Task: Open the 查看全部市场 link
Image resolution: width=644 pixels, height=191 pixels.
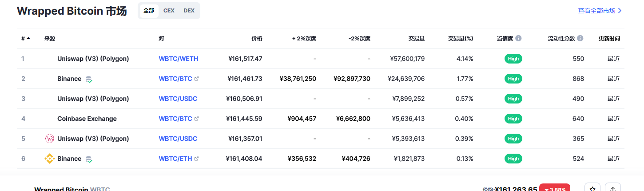Action: pos(600,11)
